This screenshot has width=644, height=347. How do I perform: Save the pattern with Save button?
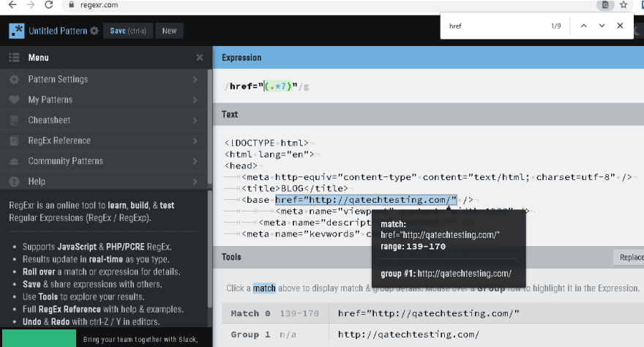coord(128,31)
